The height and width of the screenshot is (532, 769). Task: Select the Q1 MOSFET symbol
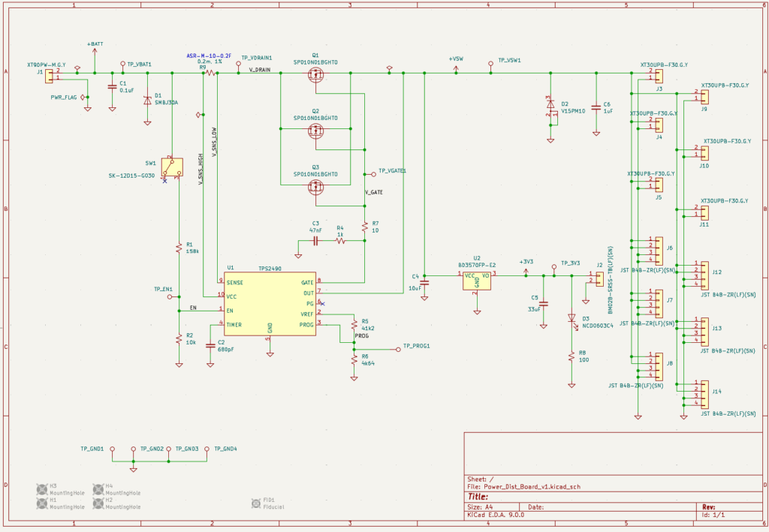click(315, 76)
